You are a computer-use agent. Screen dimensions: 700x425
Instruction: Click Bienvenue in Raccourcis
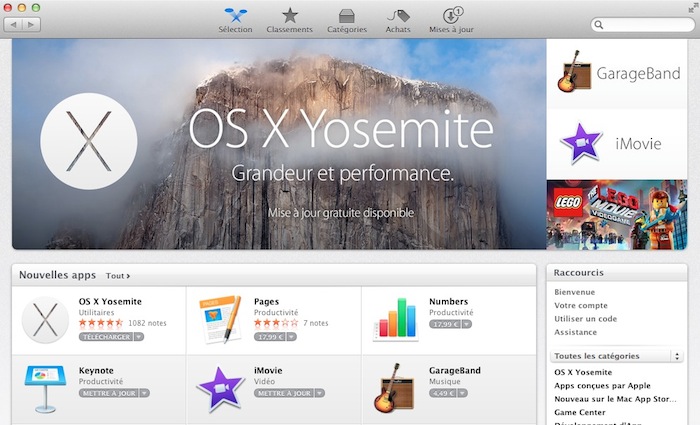(x=575, y=292)
